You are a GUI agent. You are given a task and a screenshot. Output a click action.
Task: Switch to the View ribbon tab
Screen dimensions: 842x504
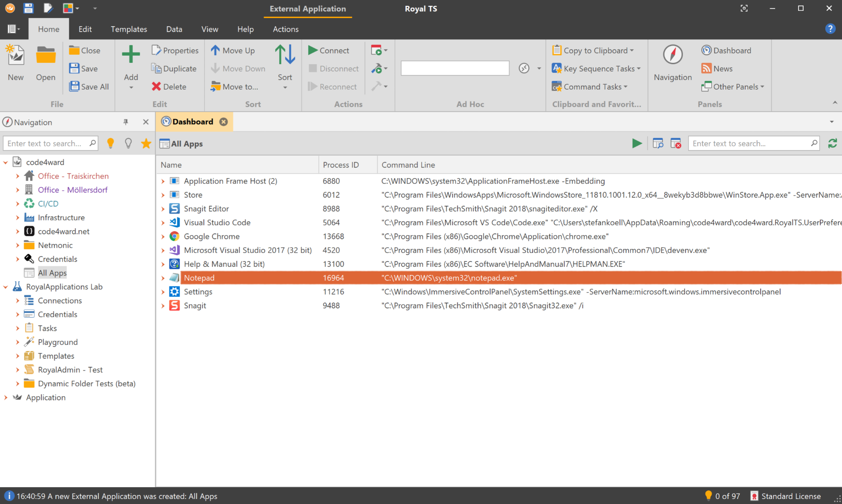209,29
